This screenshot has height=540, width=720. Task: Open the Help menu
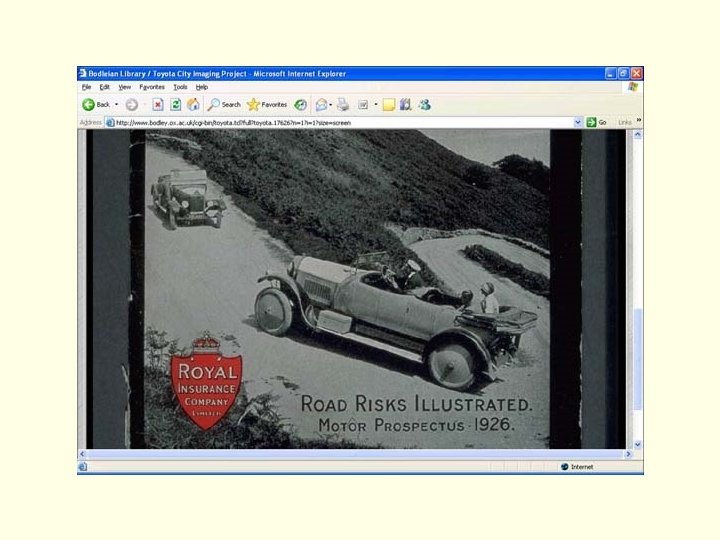coord(202,87)
